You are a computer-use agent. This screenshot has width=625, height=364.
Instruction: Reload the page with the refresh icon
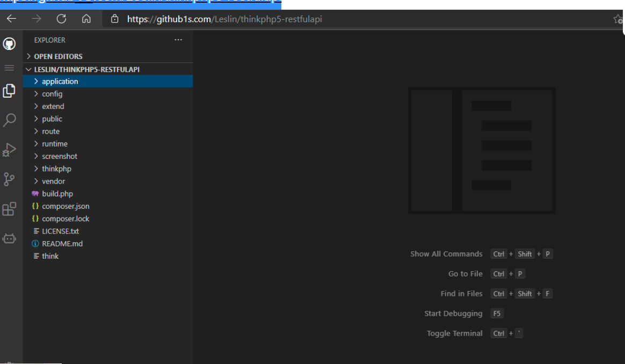61,19
